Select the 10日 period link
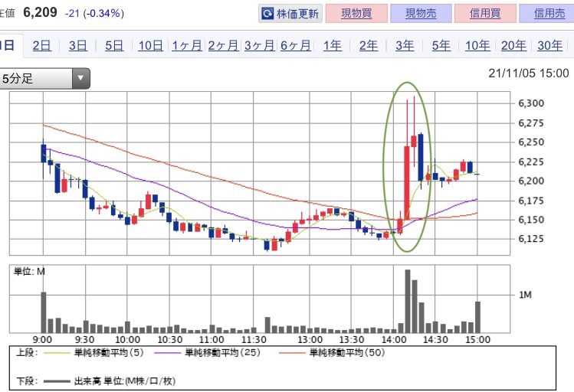The height and width of the screenshot is (392, 574). pyautogui.click(x=150, y=46)
